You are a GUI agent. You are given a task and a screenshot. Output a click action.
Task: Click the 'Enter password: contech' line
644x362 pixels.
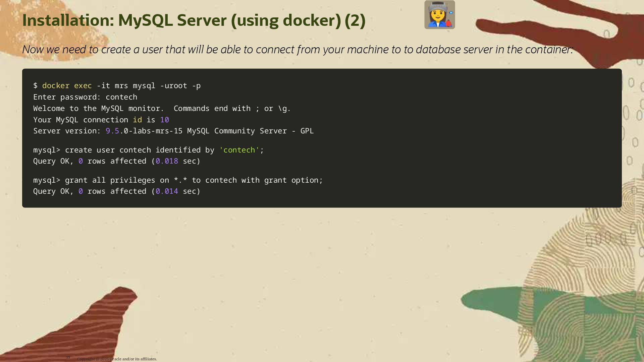tap(85, 97)
